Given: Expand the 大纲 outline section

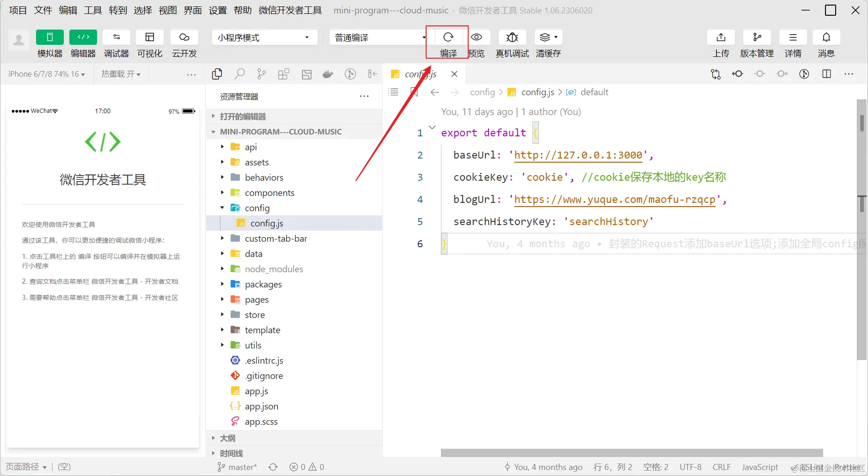Looking at the screenshot, I should [294, 438].
